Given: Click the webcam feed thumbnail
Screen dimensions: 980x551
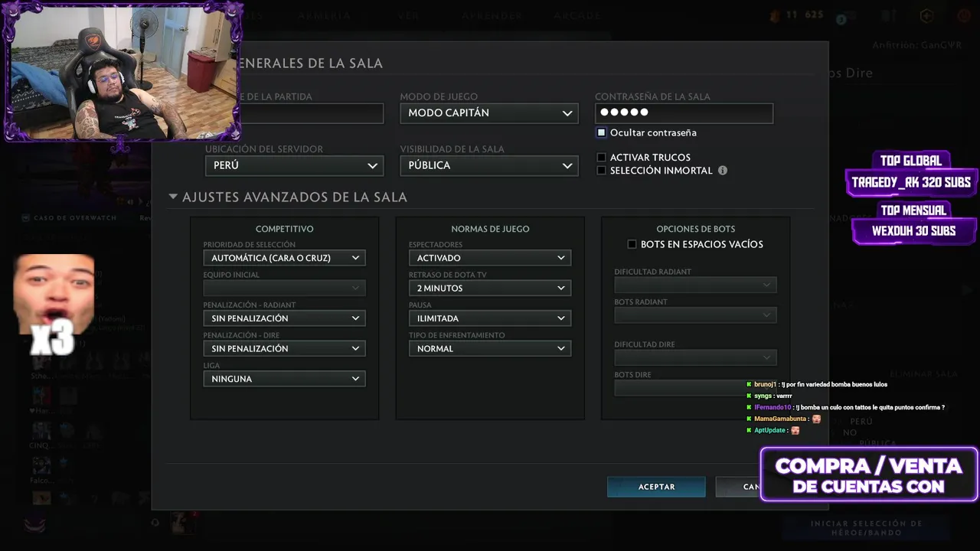Looking at the screenshot, I should tap(122, 72).
